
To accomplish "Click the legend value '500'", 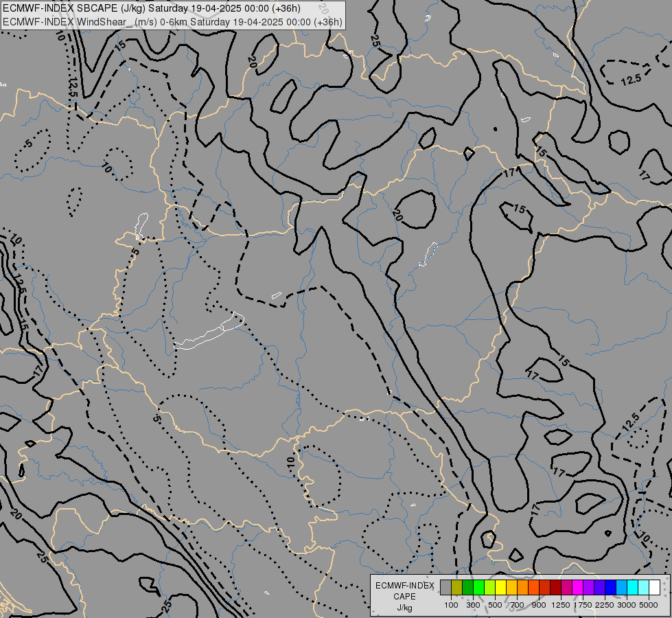I will (495, 605).
